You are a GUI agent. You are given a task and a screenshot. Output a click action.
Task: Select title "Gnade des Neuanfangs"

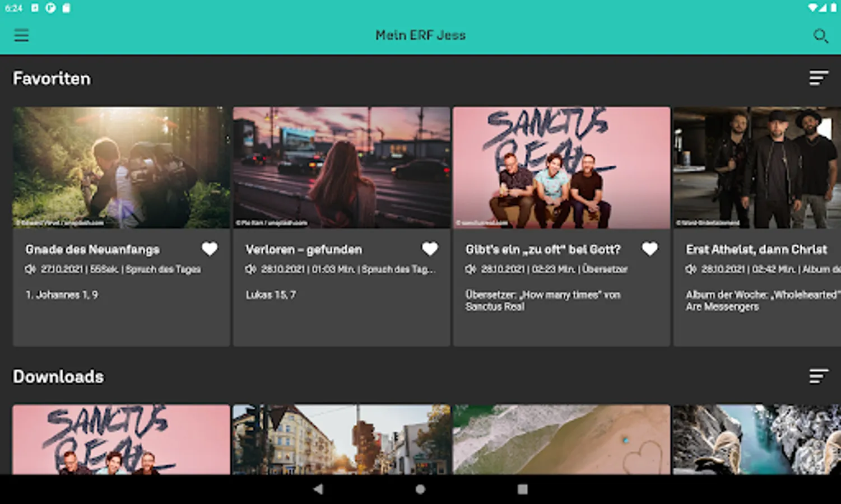(x=92, y=250)
